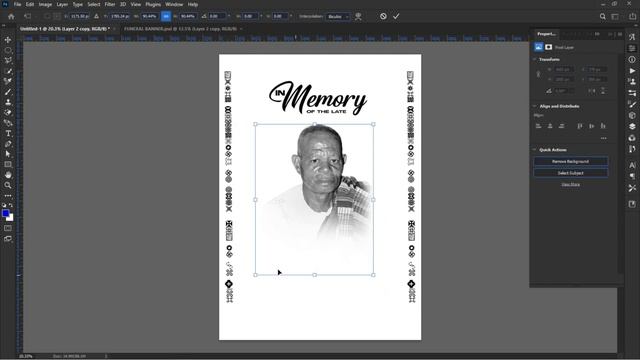The height and width of the screenshot is (360, 640).
Task: Open the Interpolation dropdown
Action: tap(338, 17)
